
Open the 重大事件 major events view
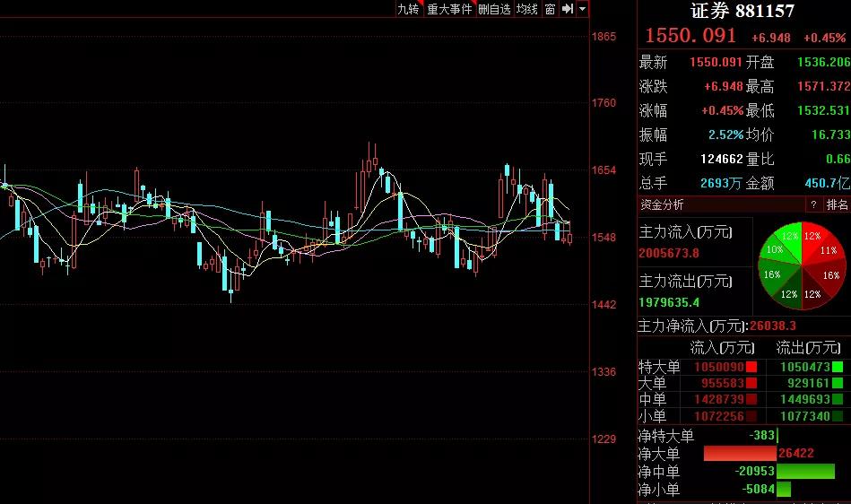coord(449,9)
